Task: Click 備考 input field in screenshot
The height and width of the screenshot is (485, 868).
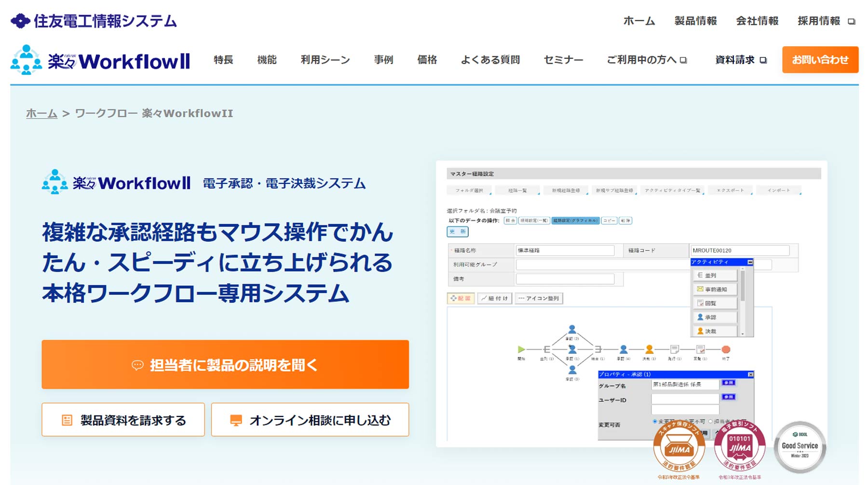Action: 565,279
